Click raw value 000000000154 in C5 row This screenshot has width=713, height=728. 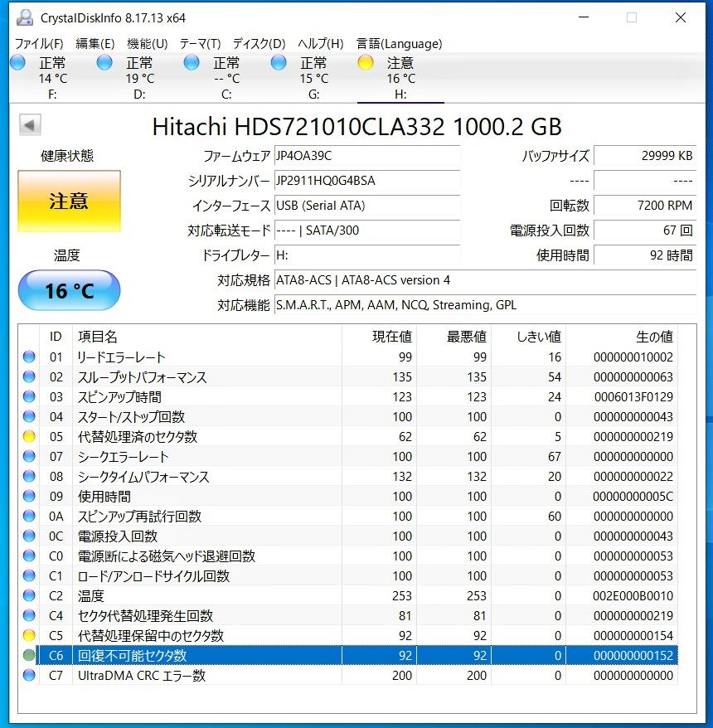633,636
